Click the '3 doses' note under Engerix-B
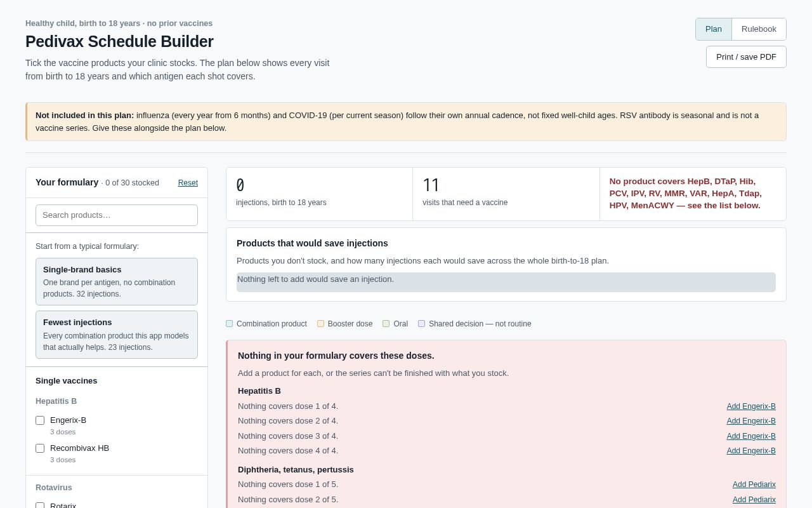The height and width of the screenshot is (508, 812). [63, 432]
